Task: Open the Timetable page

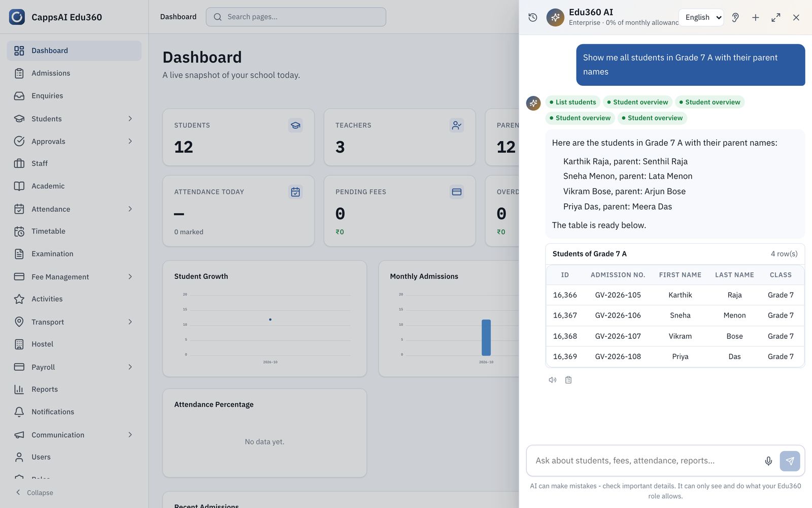Action: point(74,231)
